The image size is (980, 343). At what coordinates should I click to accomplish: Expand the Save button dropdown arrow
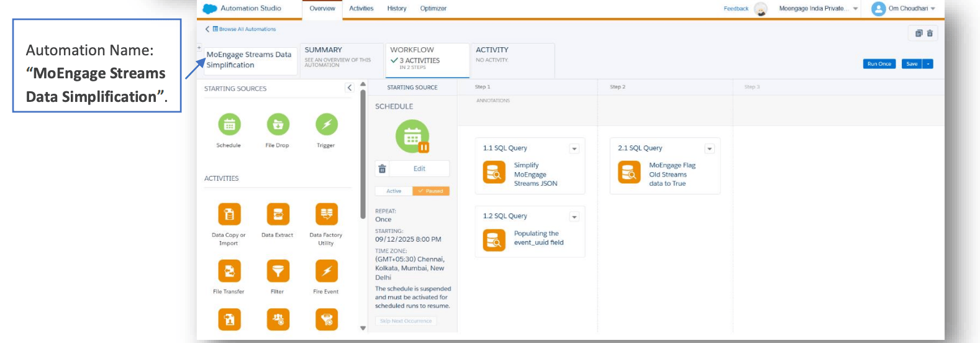click(928, 64)
